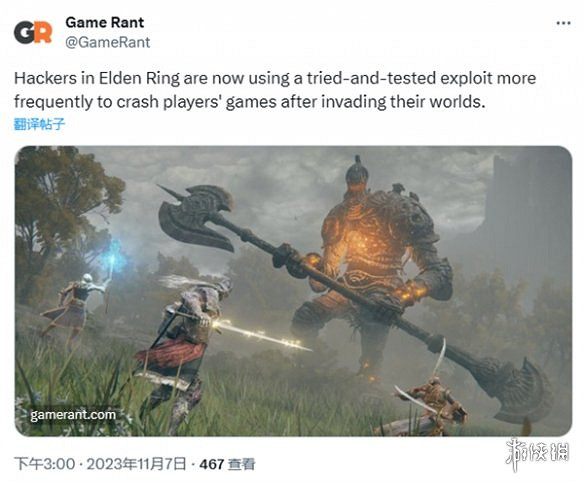The height and width of the screenshot is (482, 584).
Task: Click the 下午3:00 post timestamp
Action: tap(45, 464)
